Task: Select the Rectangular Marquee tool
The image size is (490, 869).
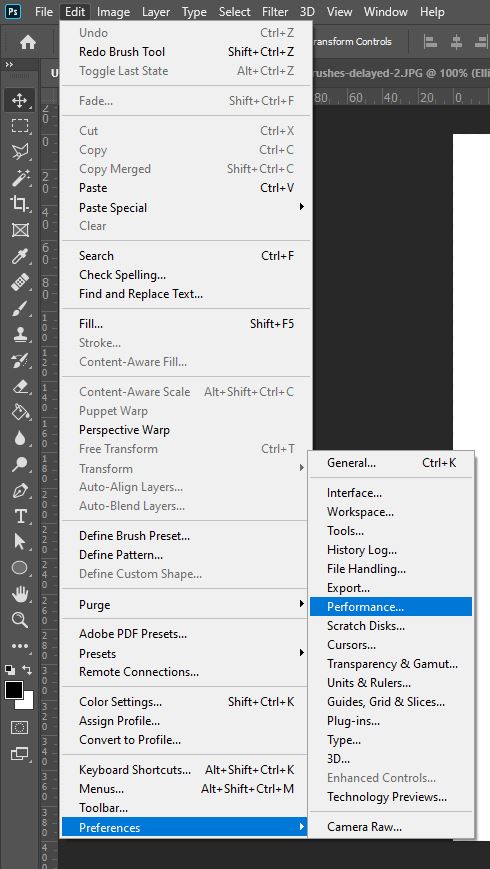Action: coord(20,126)
